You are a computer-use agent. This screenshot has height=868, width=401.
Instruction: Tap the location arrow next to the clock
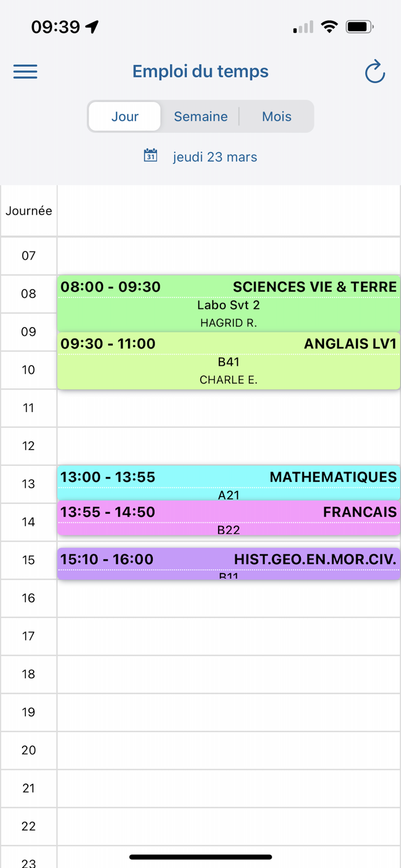click(91, 25)
